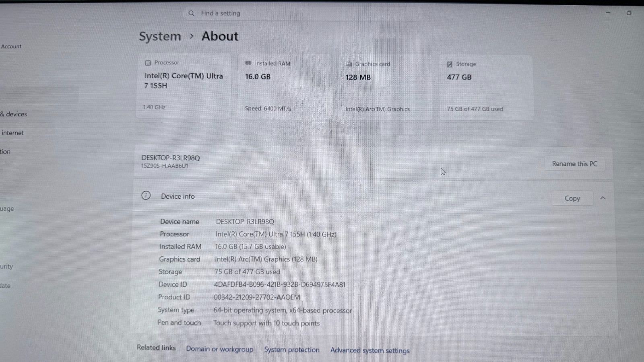This screenshot has height=362, width=644.
Task: Copy the device info
Action: click(x=572, y=198)
